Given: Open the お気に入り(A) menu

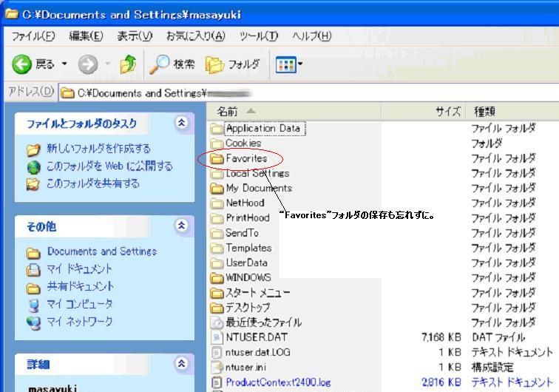Looking at the screenshot, I should [x=196, y=36].
